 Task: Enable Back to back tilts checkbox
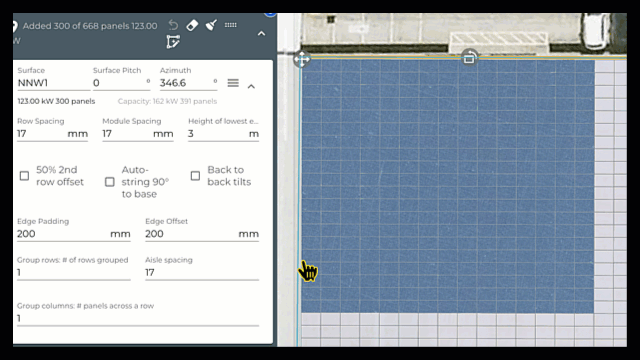click(196, 176)
